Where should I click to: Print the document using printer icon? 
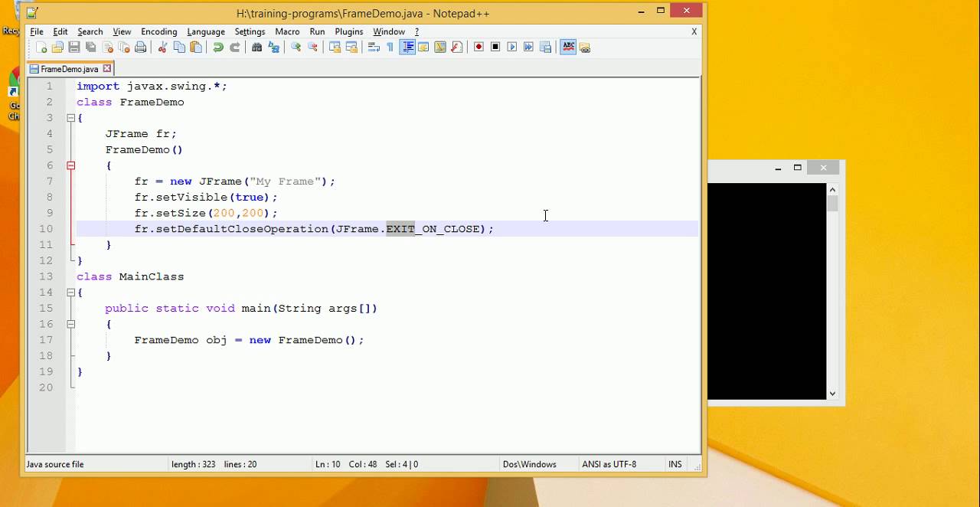click(x=141, y=47)
